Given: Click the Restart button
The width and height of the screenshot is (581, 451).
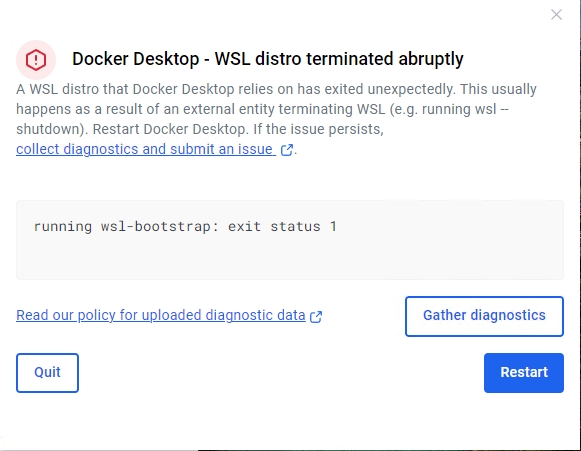Looking at the screenshot, I should coord(524,372).
